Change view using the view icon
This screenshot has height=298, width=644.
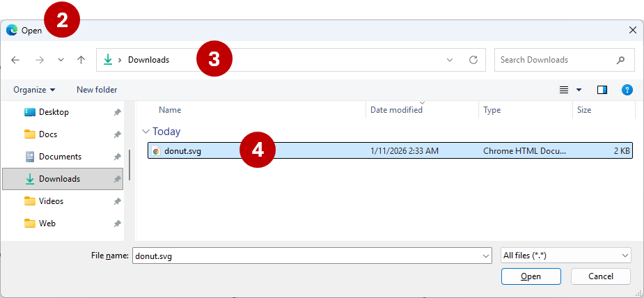[564, 90]
